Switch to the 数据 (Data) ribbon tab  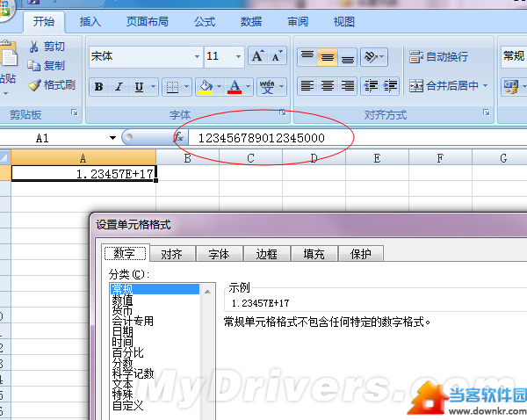250,22
